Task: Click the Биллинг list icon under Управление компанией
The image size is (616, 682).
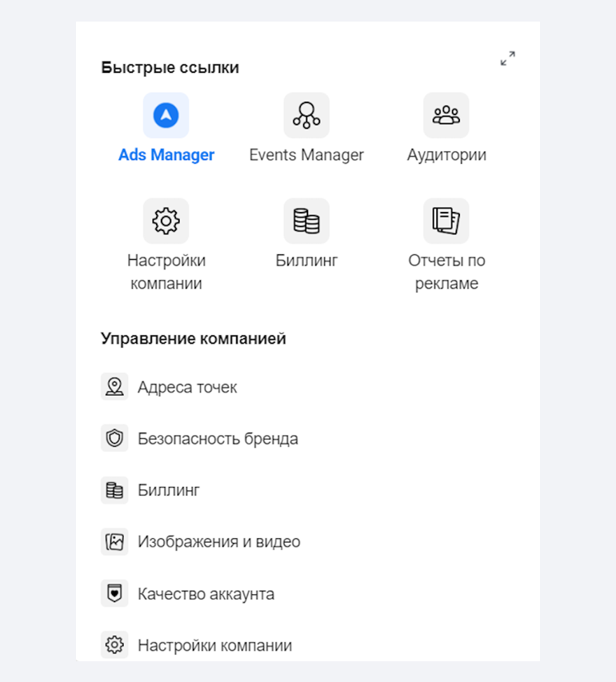Action: coord(114,490)
